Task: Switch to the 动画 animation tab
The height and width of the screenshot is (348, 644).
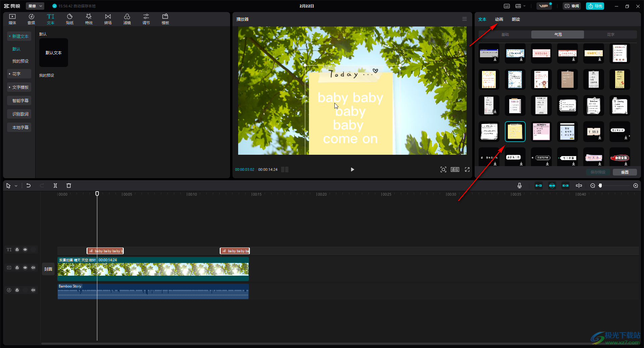Action: 499,19
